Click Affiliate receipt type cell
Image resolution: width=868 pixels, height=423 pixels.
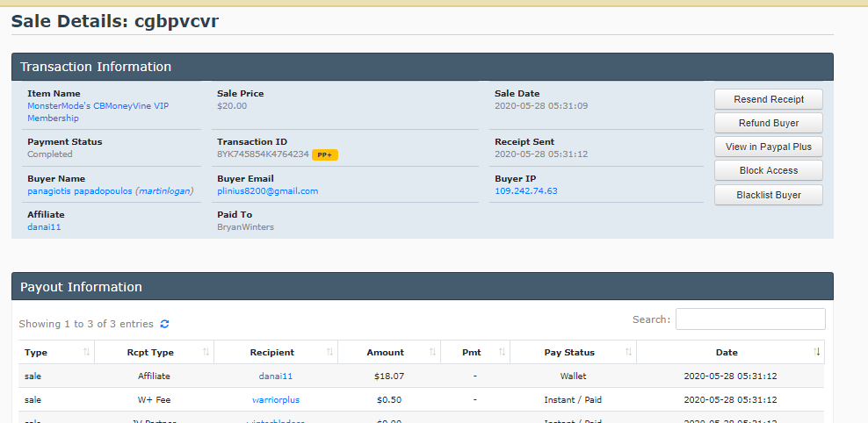coord(154,376)
